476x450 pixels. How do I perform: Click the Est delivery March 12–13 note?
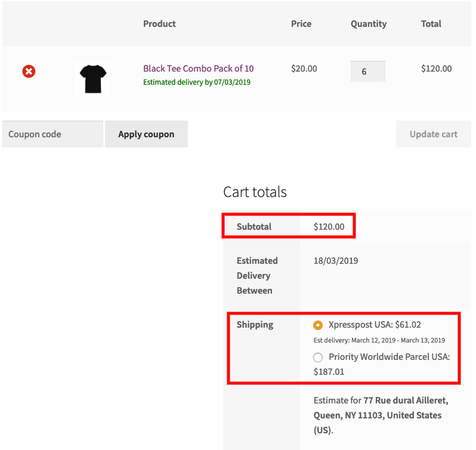click(x=379, y=340)
